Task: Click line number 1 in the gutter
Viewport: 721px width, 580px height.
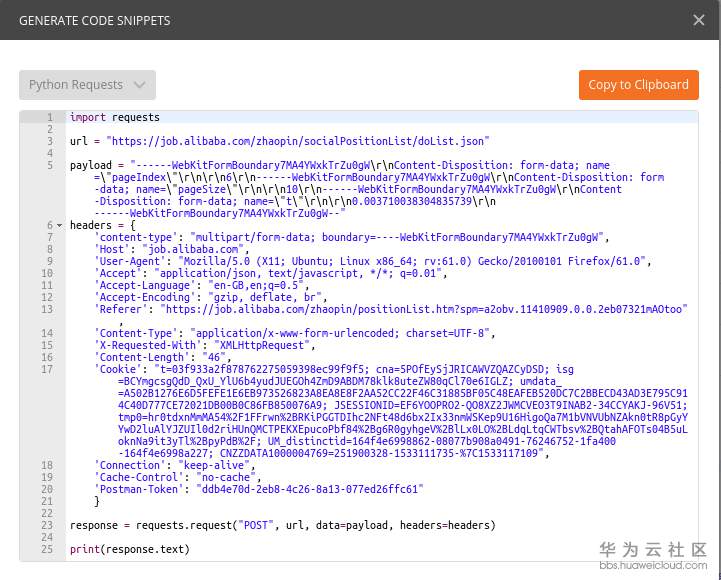Action: [x=48, y=117]
